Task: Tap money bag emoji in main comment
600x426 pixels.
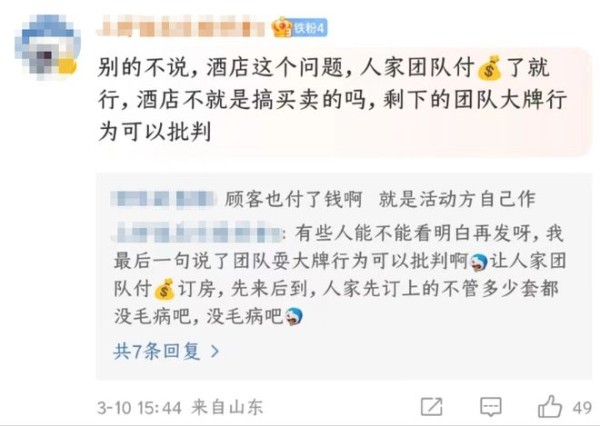Action: click(489, 68)
